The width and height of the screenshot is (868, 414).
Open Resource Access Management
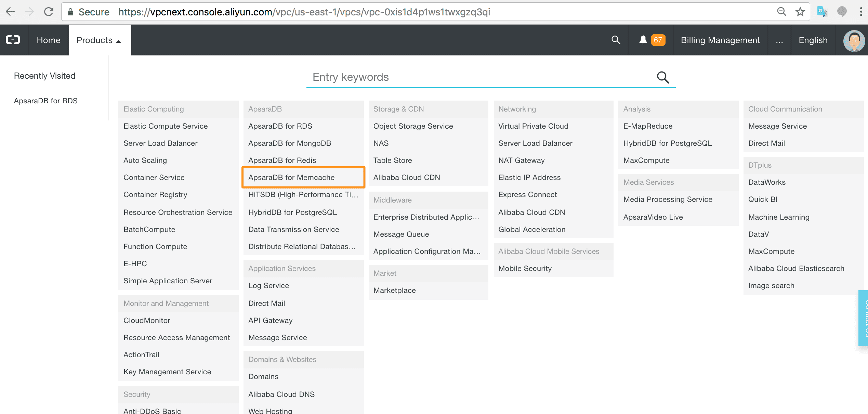(176, 337)
